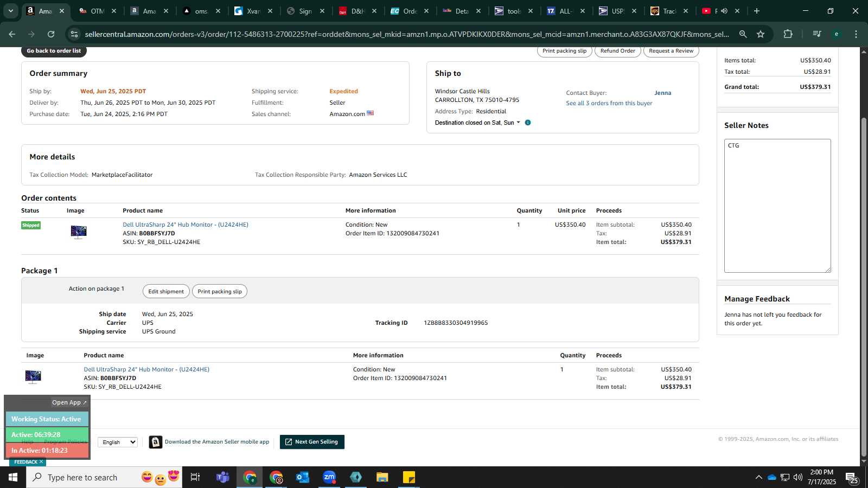Screen dimensions: 868x488
Task: Open the media control icon in Chrome toolbar
Action: click(x=816, y=34)
